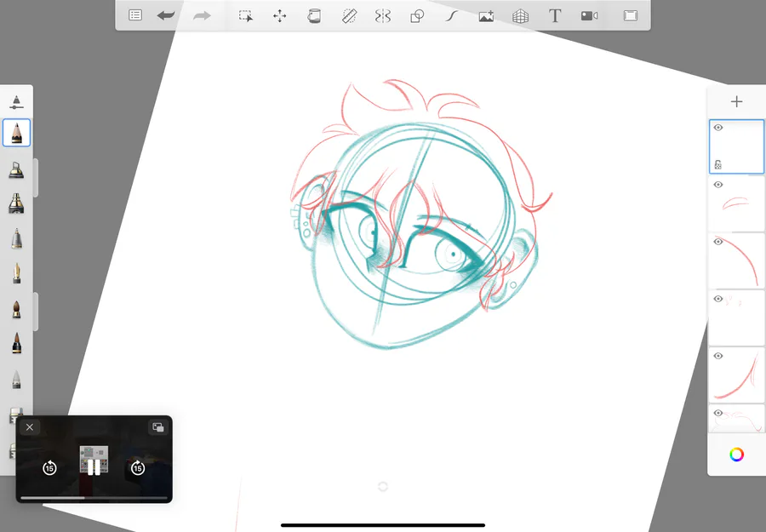Undo the last stroke
This screenshot has height=532, width=766.
point(166,15)
